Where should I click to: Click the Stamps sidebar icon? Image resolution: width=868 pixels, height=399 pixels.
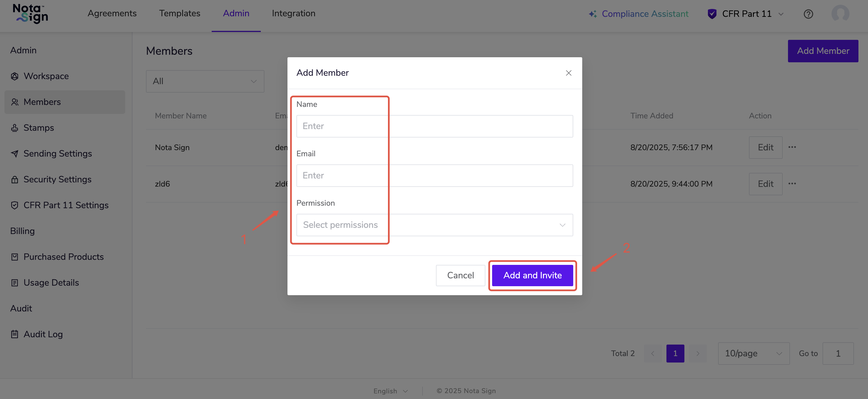coord(15,128)
